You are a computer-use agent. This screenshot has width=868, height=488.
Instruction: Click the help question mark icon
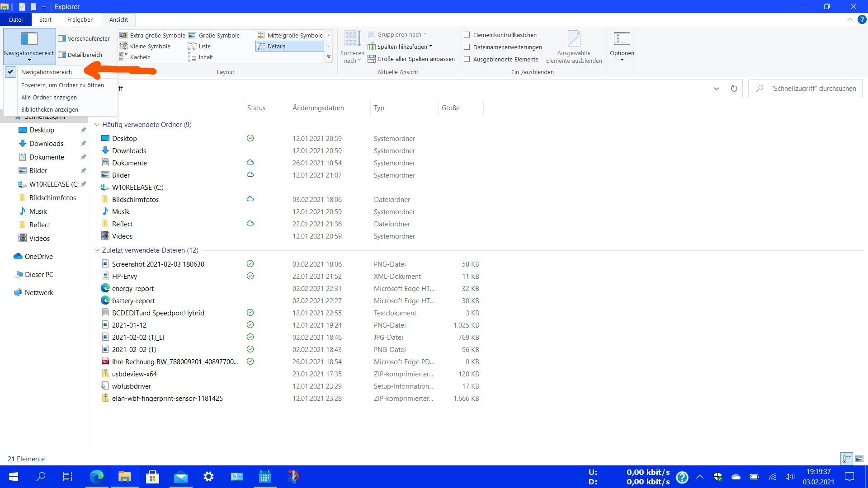[862, 19]
